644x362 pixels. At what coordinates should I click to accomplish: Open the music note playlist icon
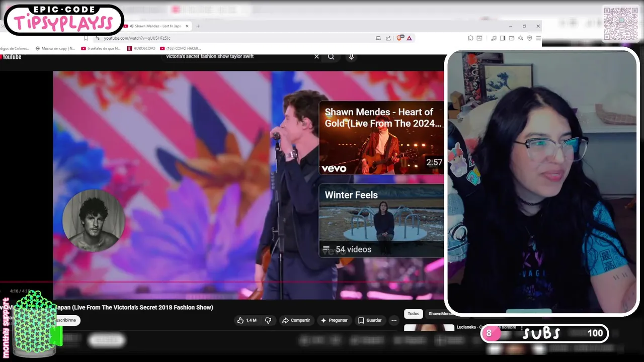pyautogui.click(x=494, y=38)
